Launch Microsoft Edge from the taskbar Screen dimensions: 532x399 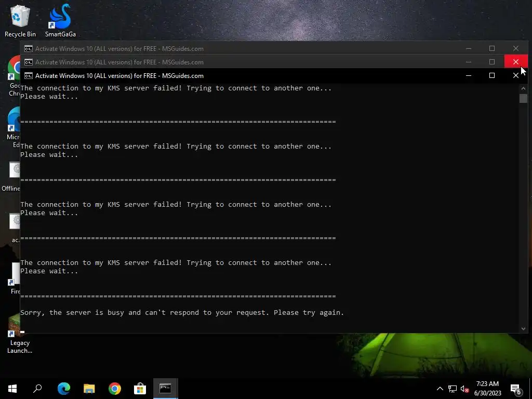coord(64,389)
